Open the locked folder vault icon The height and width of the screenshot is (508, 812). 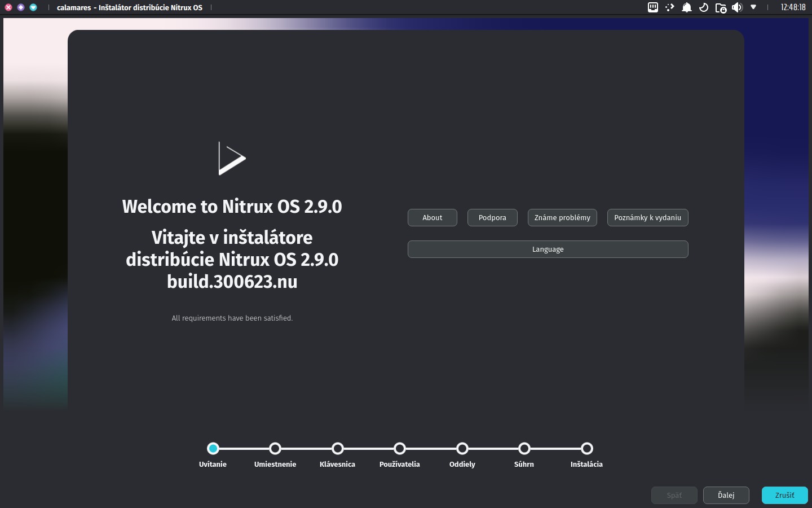[x=720, y=8]
